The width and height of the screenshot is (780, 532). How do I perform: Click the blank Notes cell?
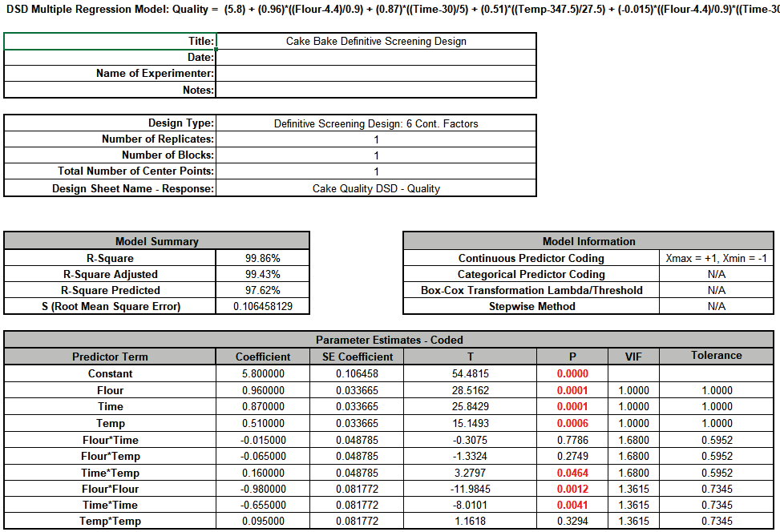coord(377,90)
